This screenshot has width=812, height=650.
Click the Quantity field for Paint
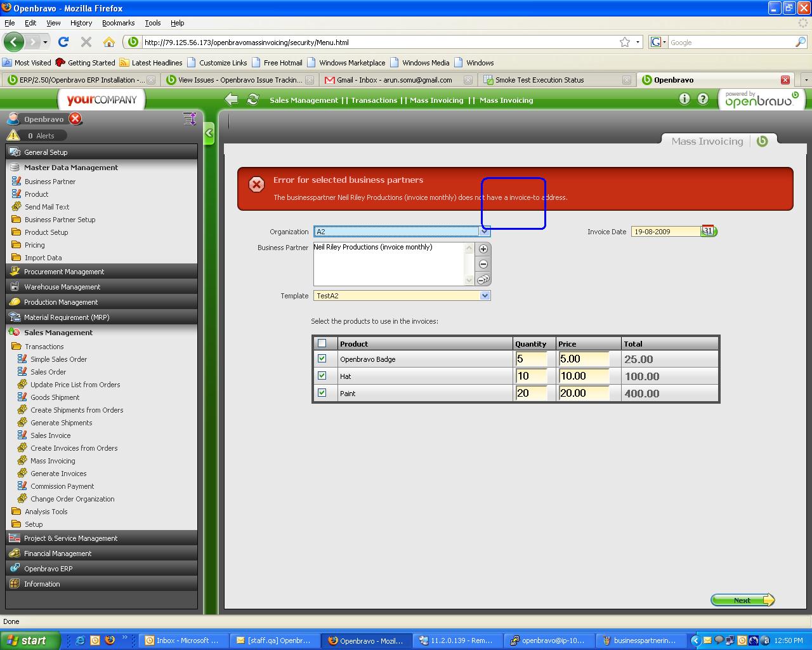(x=530, y=394)
